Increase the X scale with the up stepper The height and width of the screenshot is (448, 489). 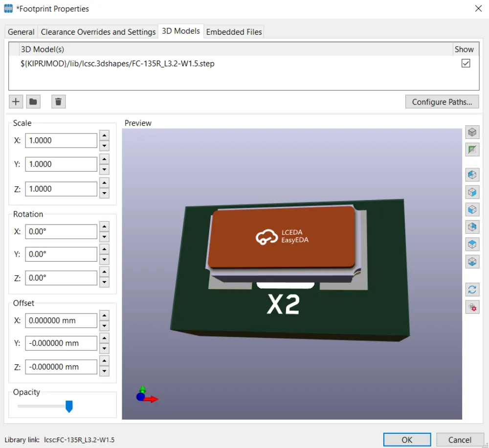[104, 136]
